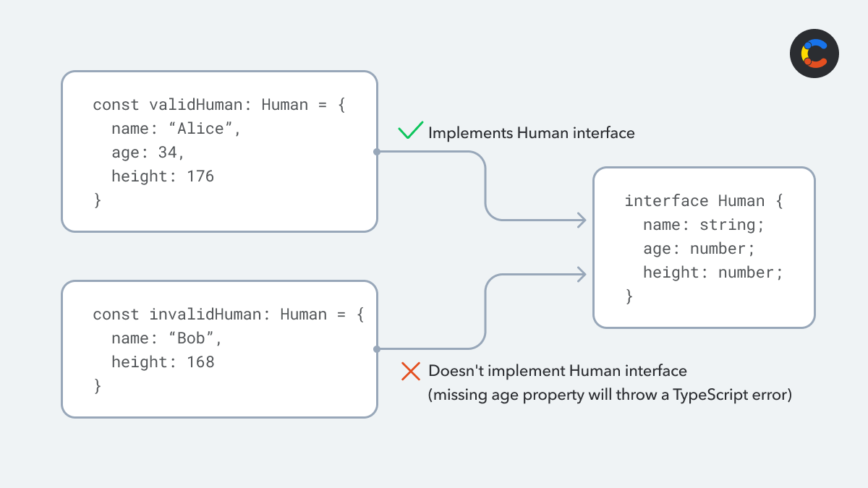Click the "interface Human {" declaration line
This screenshot has height=488, width=868.
click(703, 201)
